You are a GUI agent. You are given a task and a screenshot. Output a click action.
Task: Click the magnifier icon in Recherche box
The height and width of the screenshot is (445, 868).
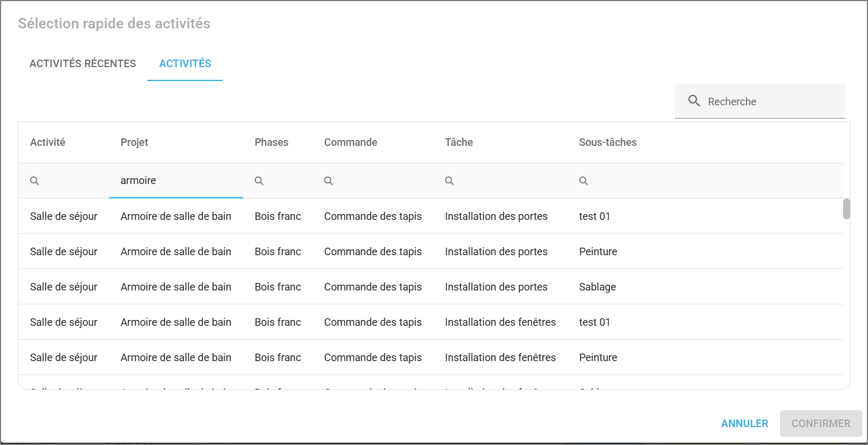coord(694,101)
